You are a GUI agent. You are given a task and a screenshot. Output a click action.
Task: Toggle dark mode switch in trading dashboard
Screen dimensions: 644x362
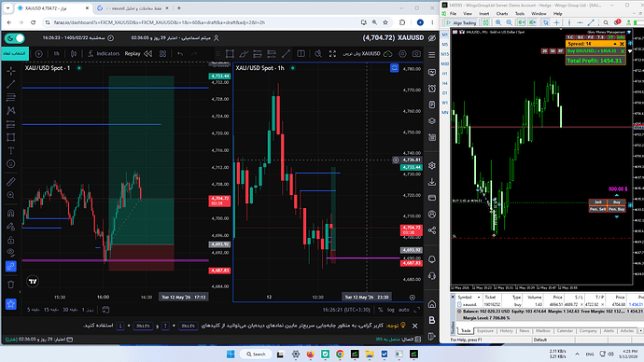pos(15,38)
